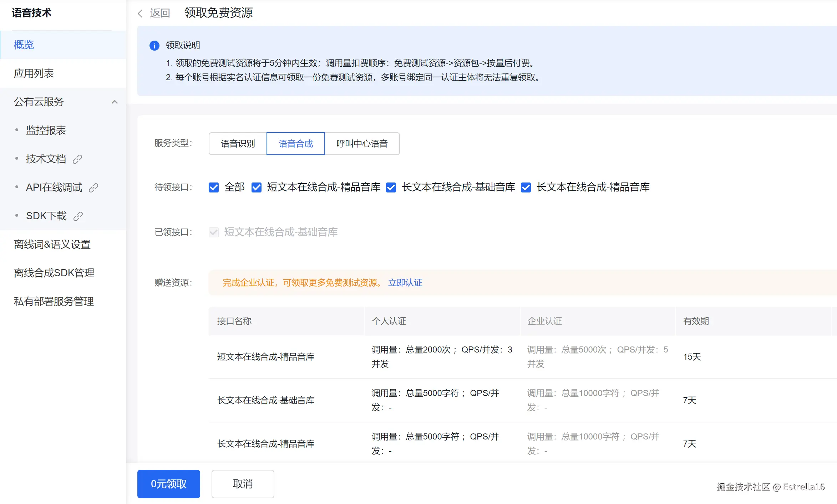Click link icon next to SDK下载
Screen dimensions: 837x504
click(78, 216)
